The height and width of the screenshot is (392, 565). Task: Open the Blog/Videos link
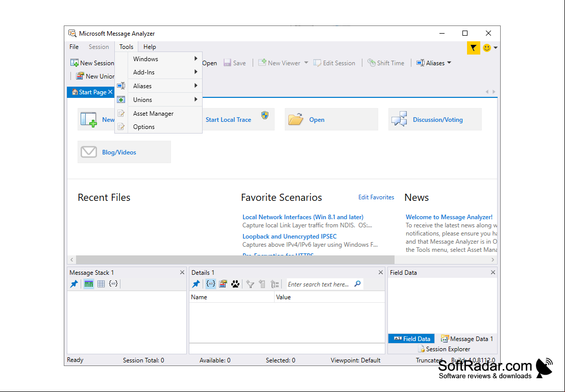coord(119,152)
